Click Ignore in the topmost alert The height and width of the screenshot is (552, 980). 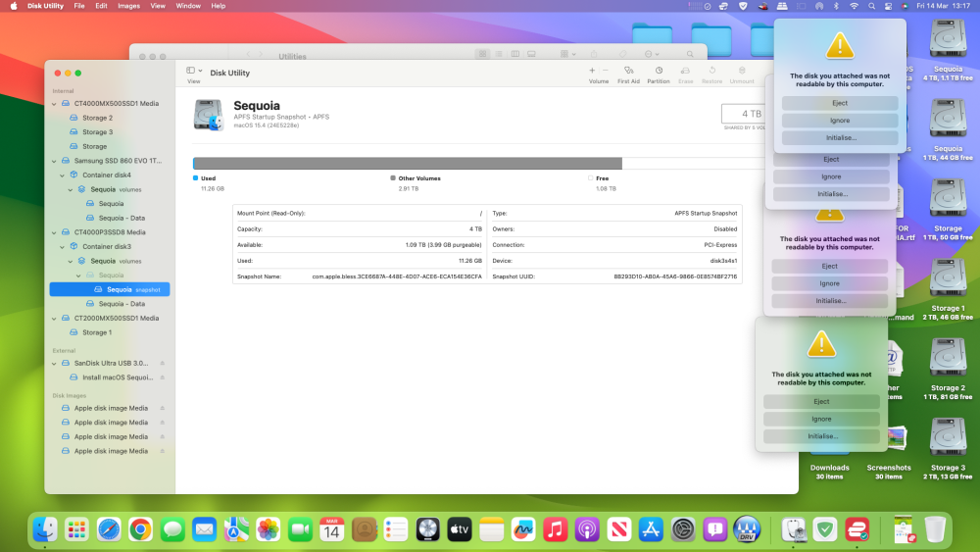pos(840,121)
